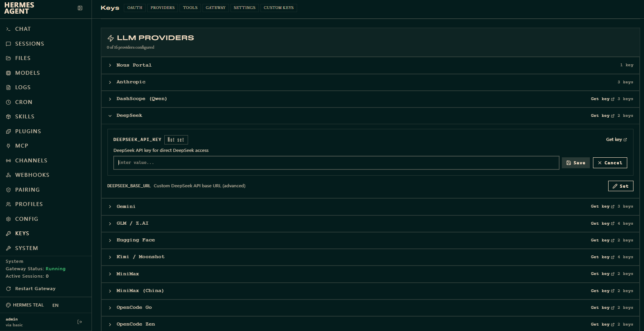Log out using the sign-out icon
This screenshot has height=331, width=644.
[80, 322]
